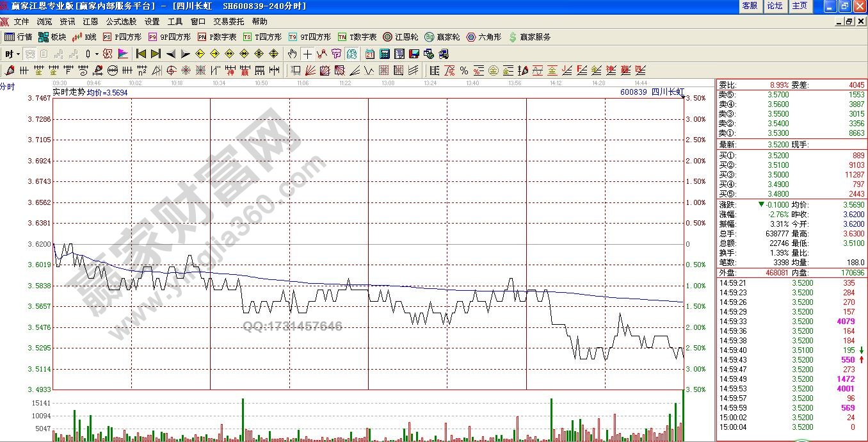Open the 公式选股 menu

click(122, 22)
